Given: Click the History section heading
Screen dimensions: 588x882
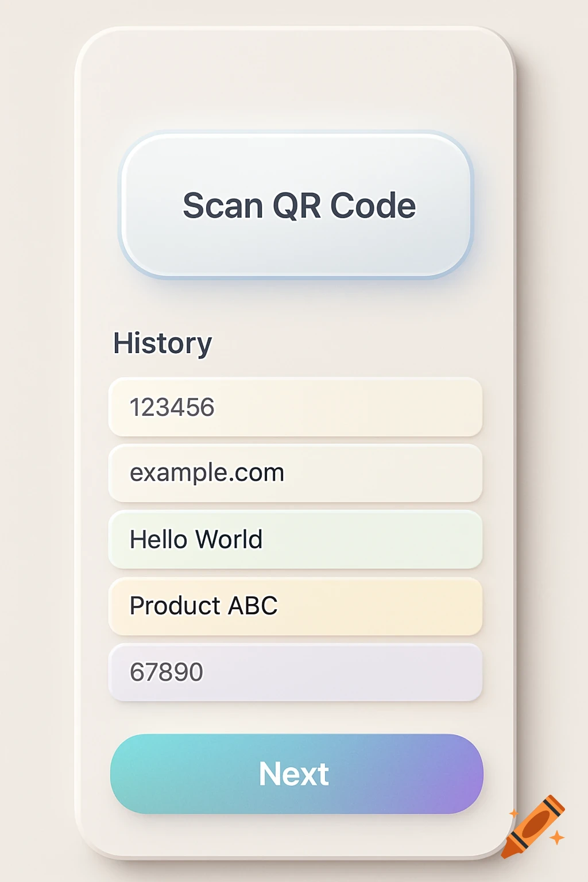Looking at the screenshot, I should point(163,343).
